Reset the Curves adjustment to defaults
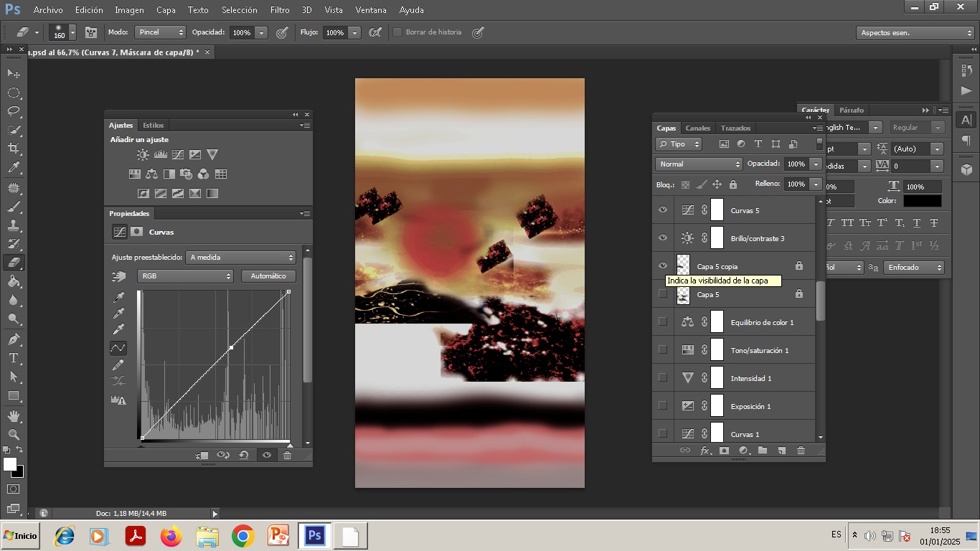Screen dimensions: 980x551 tap(244, 455)
